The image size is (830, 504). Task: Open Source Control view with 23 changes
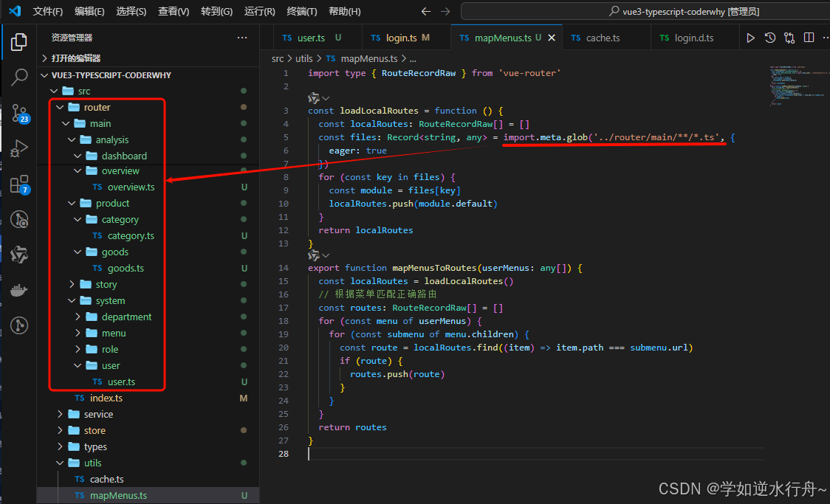(x=20, y=113)
